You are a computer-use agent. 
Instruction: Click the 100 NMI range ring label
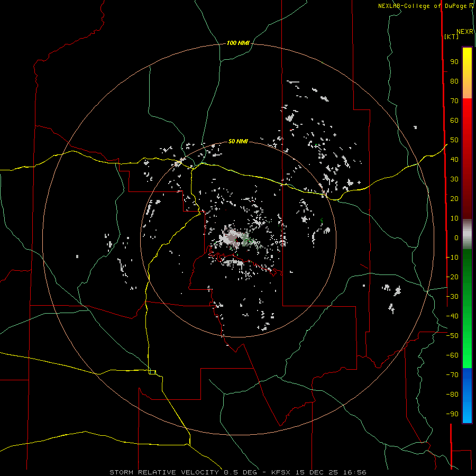point(238,43)
